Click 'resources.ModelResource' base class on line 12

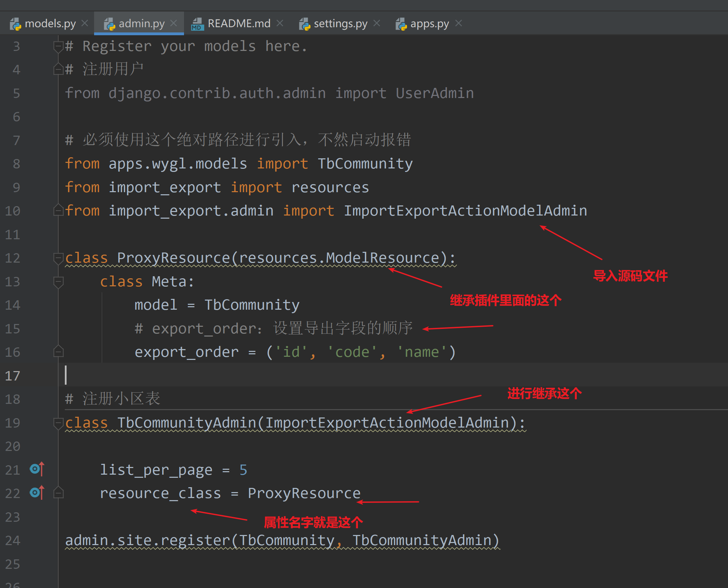(339, 258)
